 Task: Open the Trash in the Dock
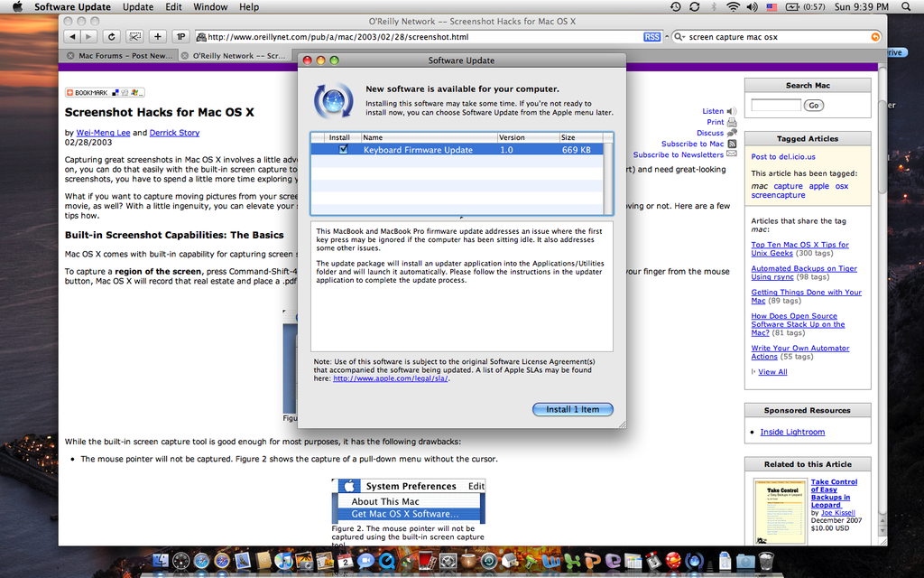[765, 560]
